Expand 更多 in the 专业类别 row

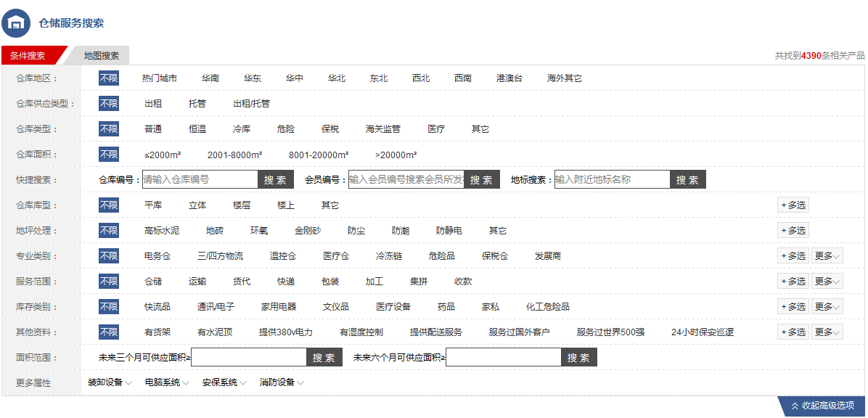(827, 256)
